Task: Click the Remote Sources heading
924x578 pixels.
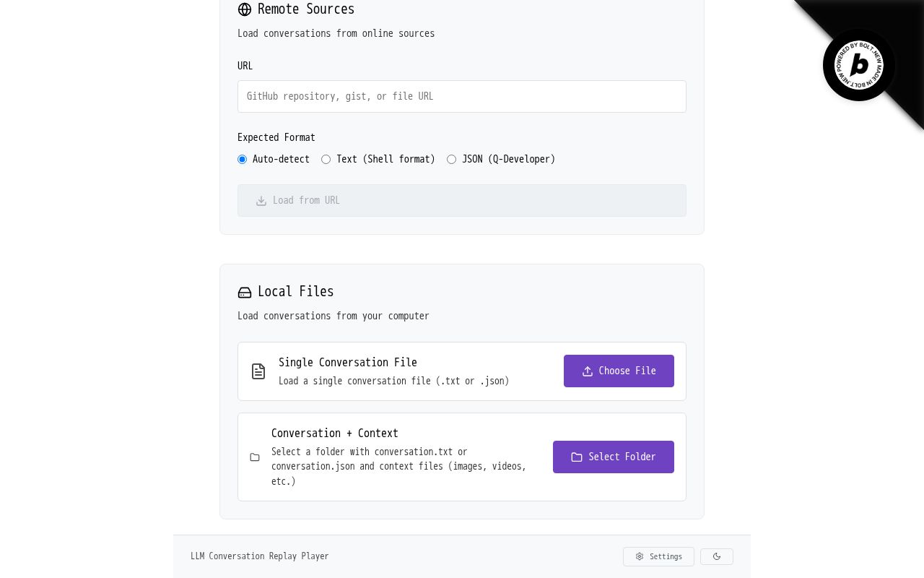Action: click(306, 9)
